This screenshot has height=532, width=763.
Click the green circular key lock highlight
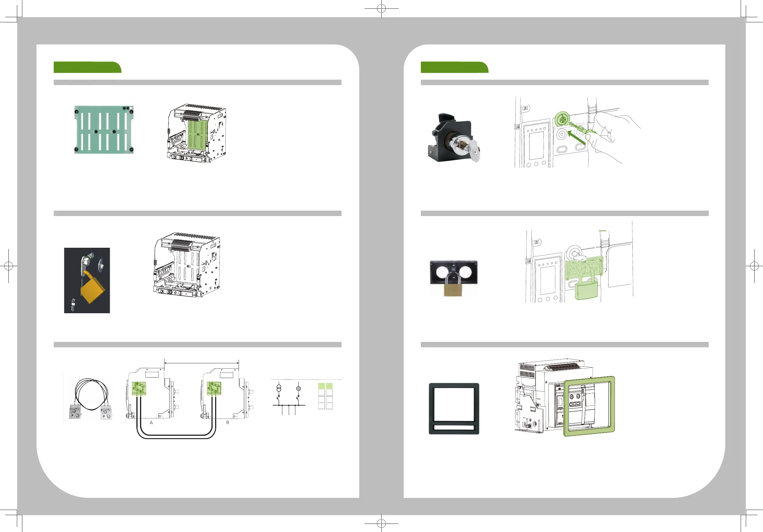pos(562,119)
